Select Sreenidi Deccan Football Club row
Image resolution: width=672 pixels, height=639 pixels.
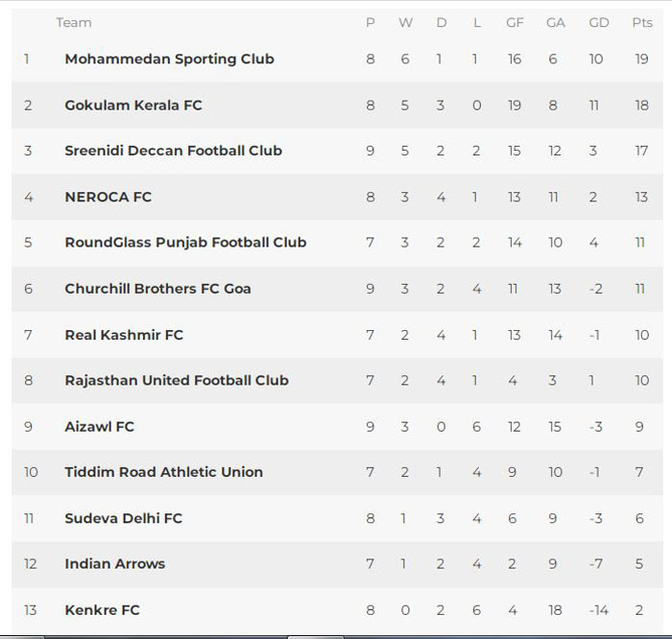[337, 151]
